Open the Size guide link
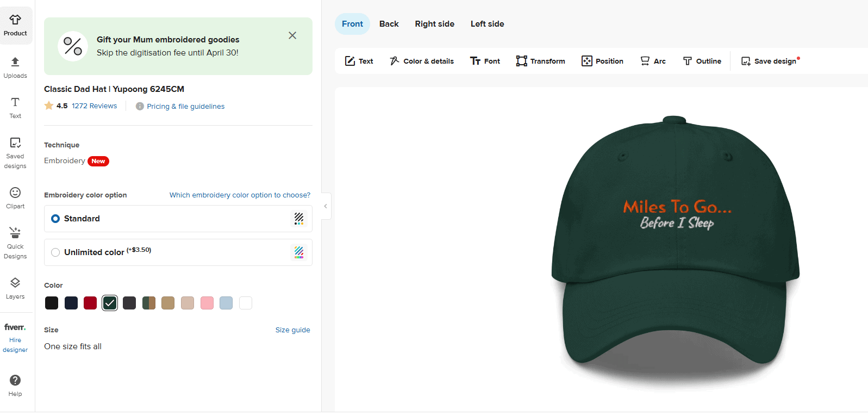This screenshot has width=868, height=415. click(292, 330)
